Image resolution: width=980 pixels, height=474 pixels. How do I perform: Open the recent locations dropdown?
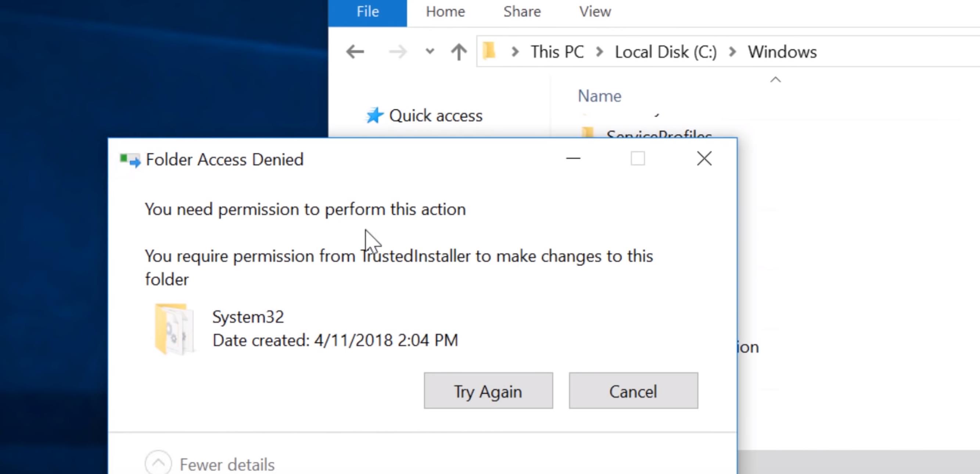click(429, 52)
